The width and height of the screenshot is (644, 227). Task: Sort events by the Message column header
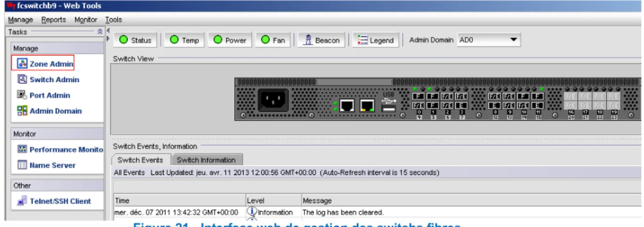[x=471, y=201]
